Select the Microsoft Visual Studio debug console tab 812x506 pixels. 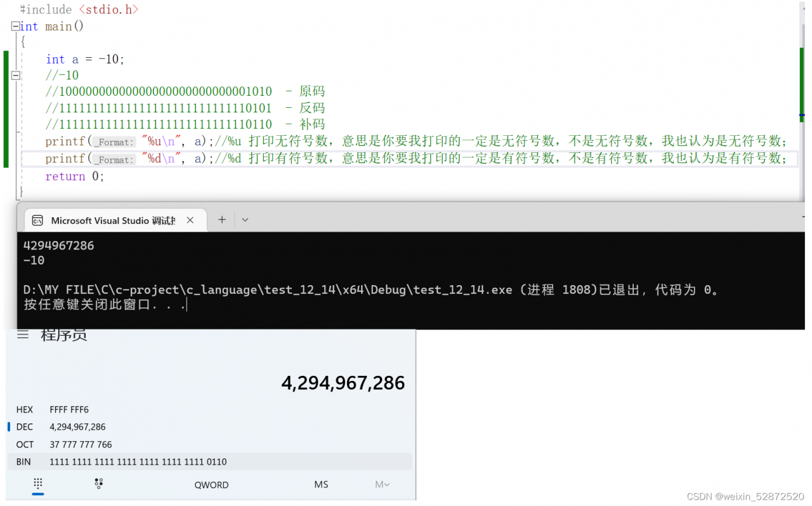point(115,220)
